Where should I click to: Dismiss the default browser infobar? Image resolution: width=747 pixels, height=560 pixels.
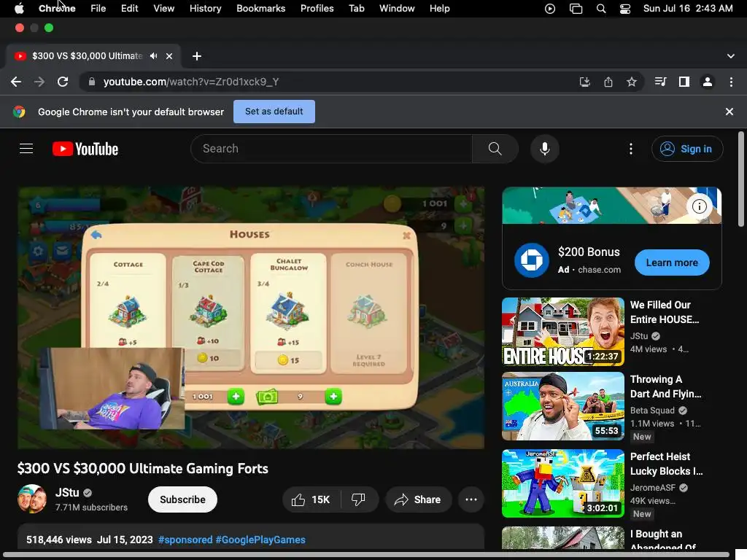tap(729, 112)
